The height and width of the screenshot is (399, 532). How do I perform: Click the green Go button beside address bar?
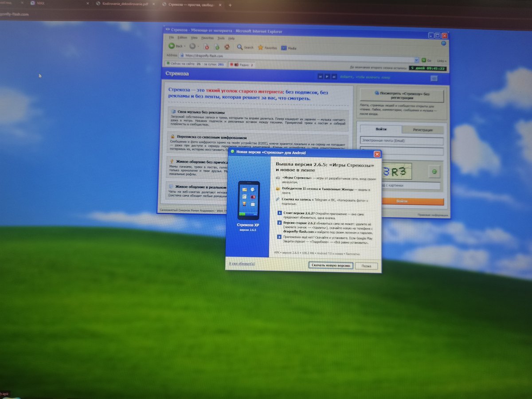[x=426, y=60]
